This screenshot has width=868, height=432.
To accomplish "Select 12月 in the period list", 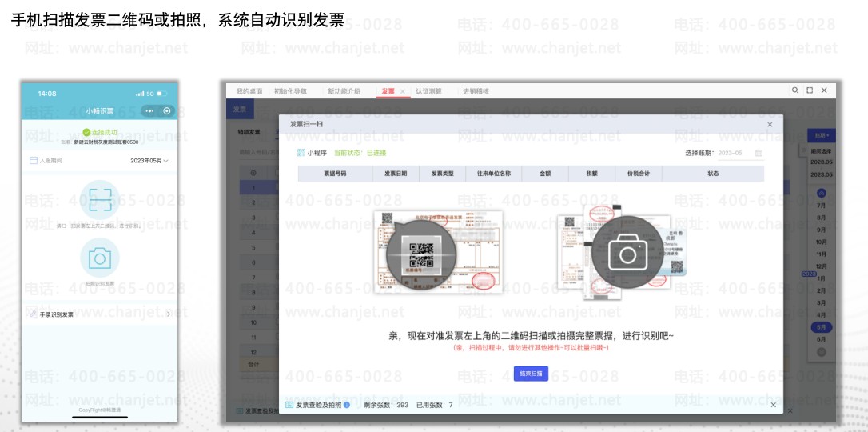I will coord(822,266).
